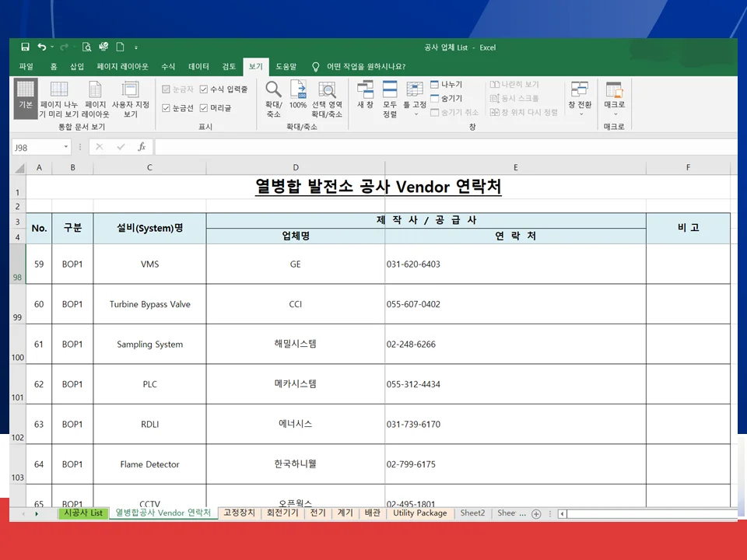Select row 100 header

click(x=18, y=345)
